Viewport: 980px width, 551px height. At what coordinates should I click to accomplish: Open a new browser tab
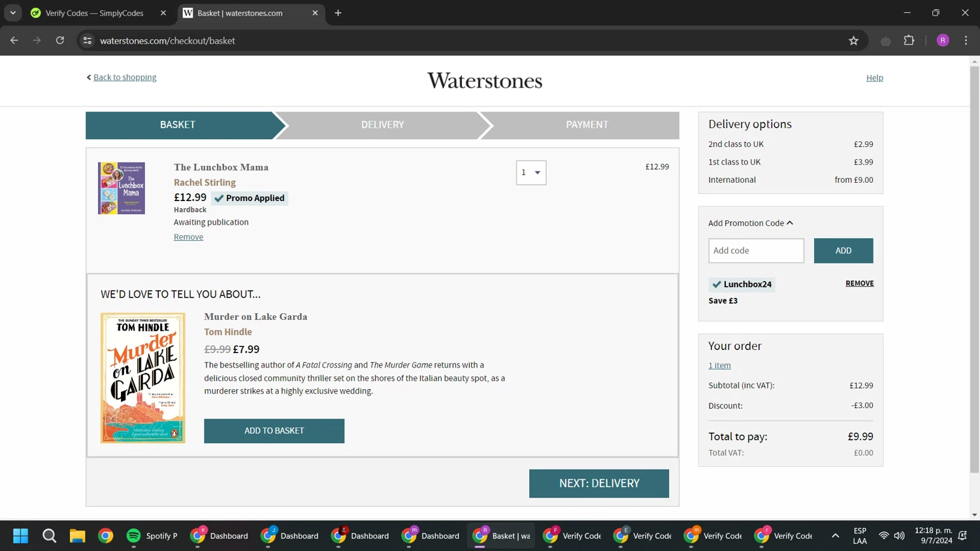pos(338,13)
